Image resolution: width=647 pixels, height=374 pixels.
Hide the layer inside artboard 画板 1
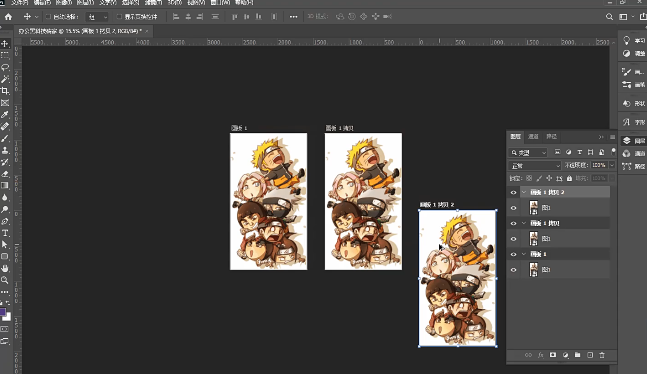click(513, 270)
